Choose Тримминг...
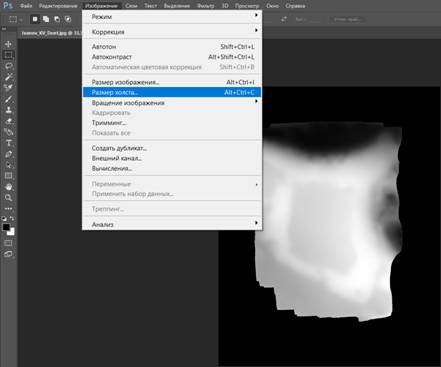Screen dimensions: 441x367 point(172,123)
